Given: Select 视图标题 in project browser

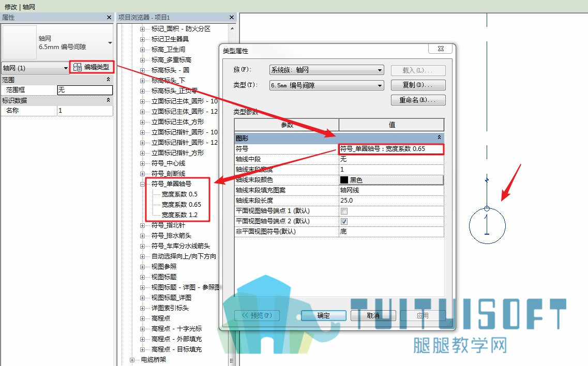Looking at the screenshot, I should 164,277.
